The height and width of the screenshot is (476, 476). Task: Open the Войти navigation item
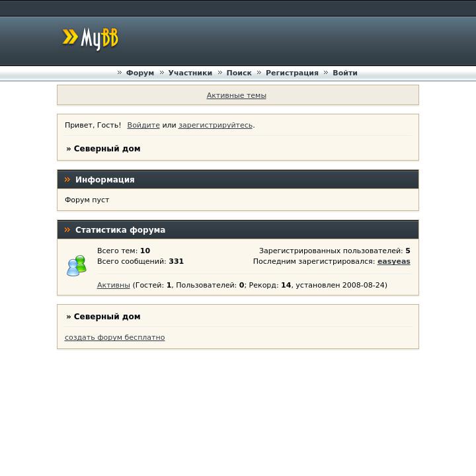coord(345,73)
